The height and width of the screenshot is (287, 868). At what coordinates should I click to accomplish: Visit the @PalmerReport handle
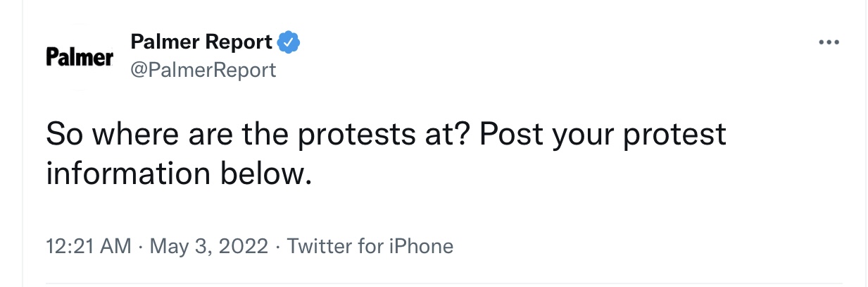203,70
